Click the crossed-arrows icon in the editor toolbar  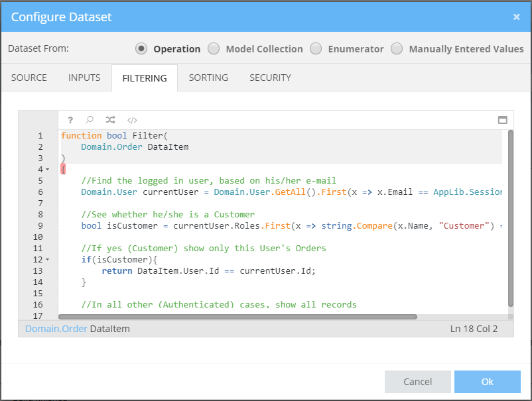(110, 120)
